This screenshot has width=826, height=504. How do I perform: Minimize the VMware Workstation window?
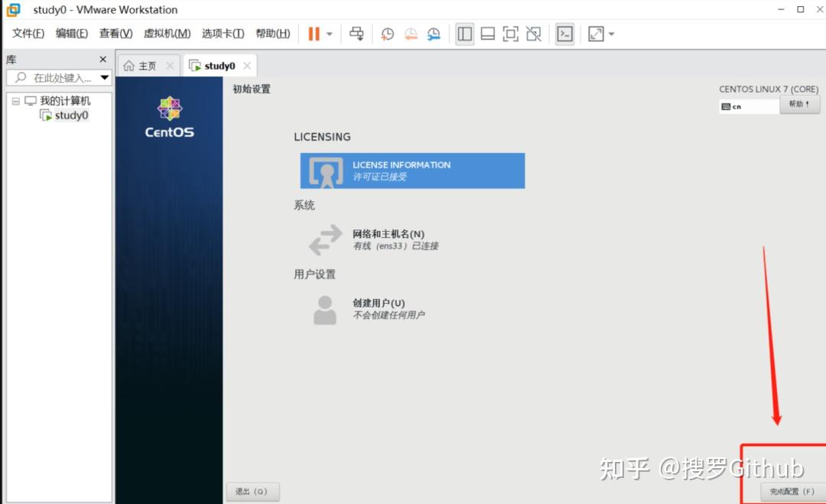click(x=781, y=9)
